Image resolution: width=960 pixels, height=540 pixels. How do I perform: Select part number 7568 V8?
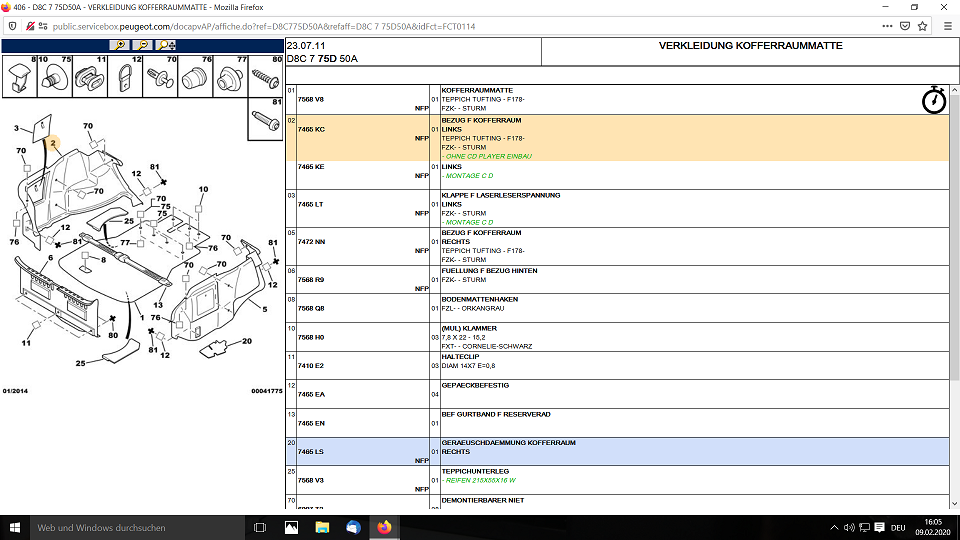[x=311, y=100]
